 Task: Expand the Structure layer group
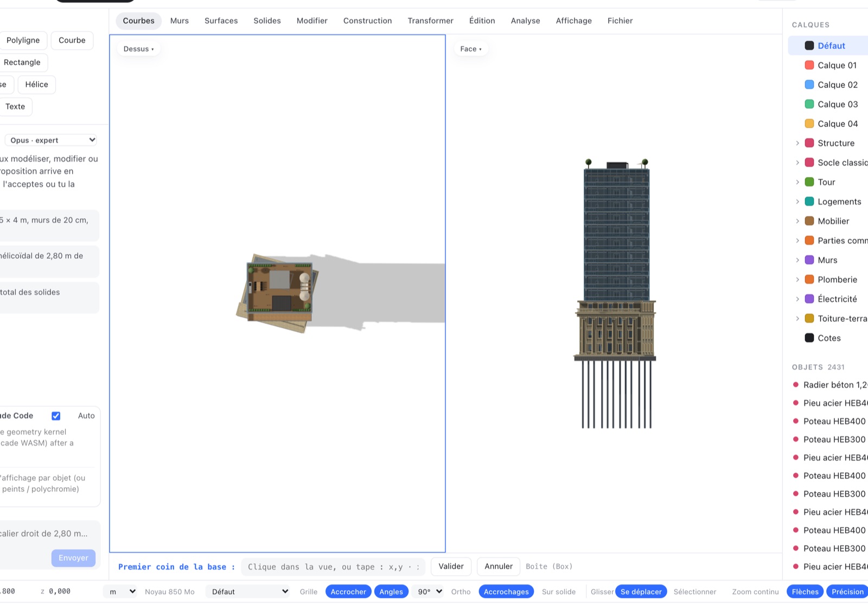(797, 143)
